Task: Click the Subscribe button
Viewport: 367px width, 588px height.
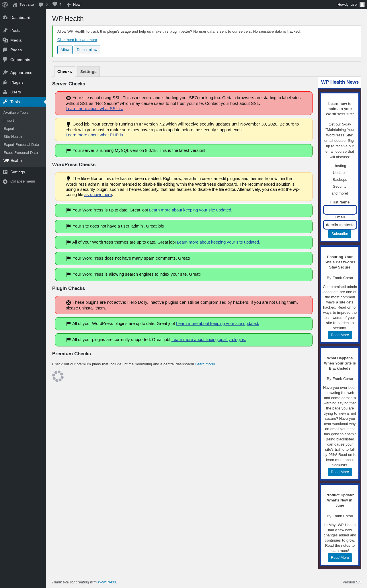Action: pyautogui.click(x=340, y=234)
